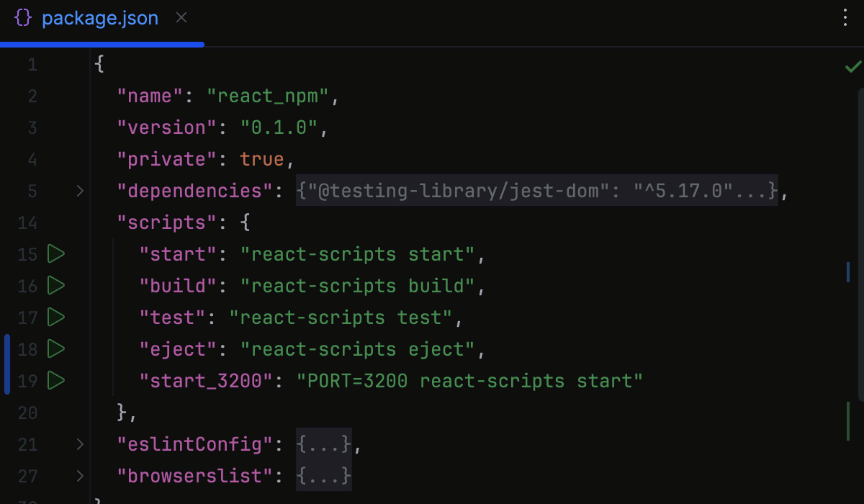Select the package.json editor tab

click(100, 17)
